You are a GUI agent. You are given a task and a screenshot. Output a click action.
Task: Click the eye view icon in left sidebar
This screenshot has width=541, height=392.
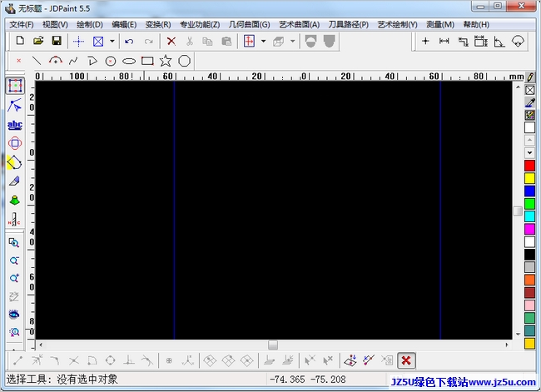tap(14, 314)
